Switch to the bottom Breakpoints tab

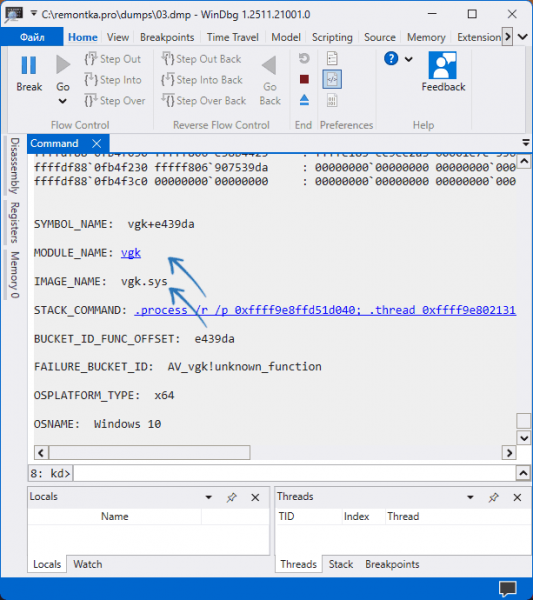click(392, 564)
